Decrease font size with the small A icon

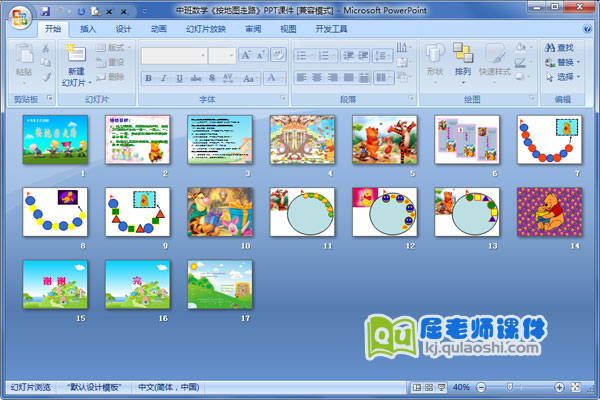tap(261, 55)
